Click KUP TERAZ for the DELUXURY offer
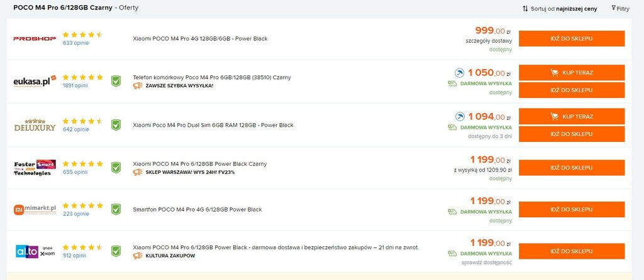This screenshot has height=280, width=644. pyautogui.click(x=571, y=116)
